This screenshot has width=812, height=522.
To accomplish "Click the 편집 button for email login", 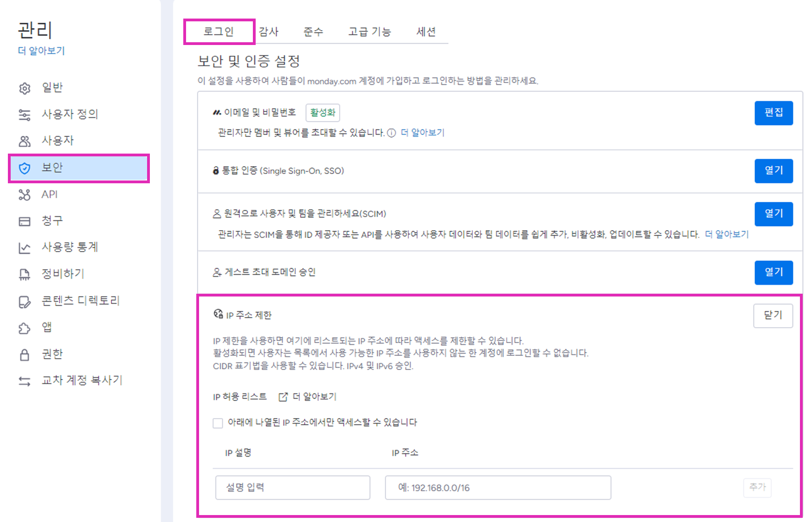I will [x=773, y=113].
